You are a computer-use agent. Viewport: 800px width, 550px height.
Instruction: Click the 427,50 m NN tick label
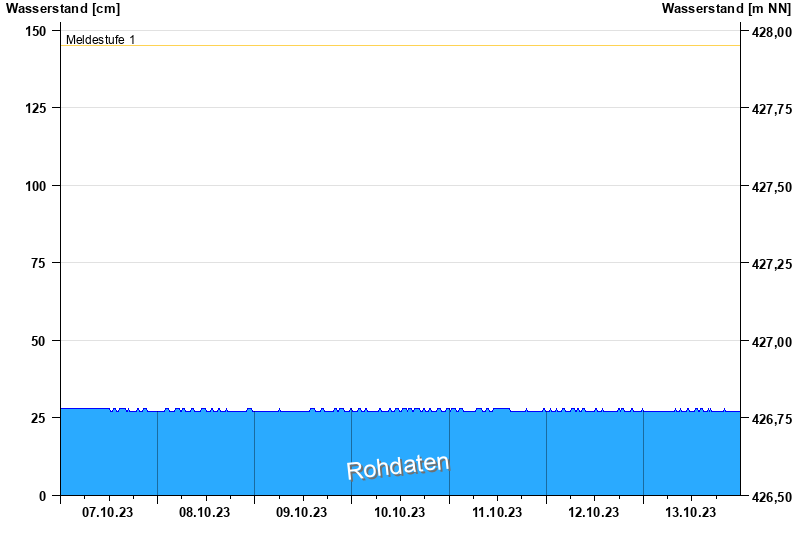click(770, 187)
